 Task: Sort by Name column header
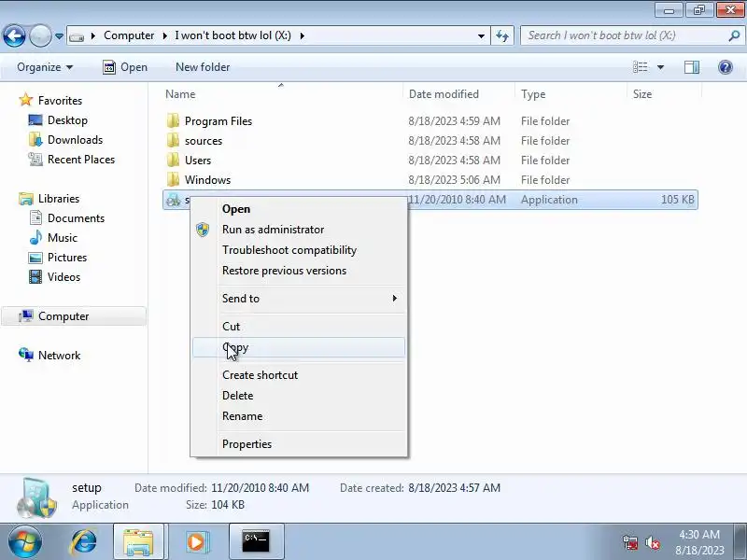coord(282,94)
